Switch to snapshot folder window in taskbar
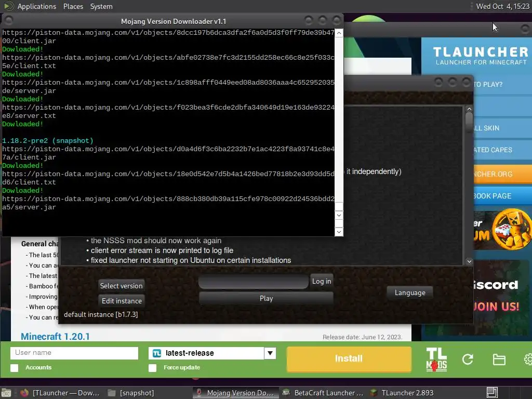This screenshot has height=399, width=532. [131, 393]
